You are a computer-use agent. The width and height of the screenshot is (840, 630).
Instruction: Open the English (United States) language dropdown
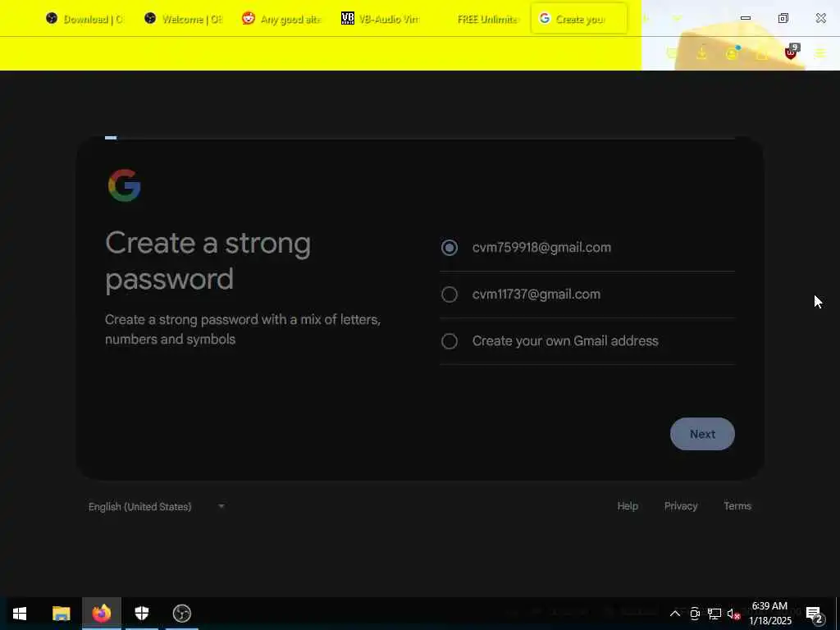[157, 506]
